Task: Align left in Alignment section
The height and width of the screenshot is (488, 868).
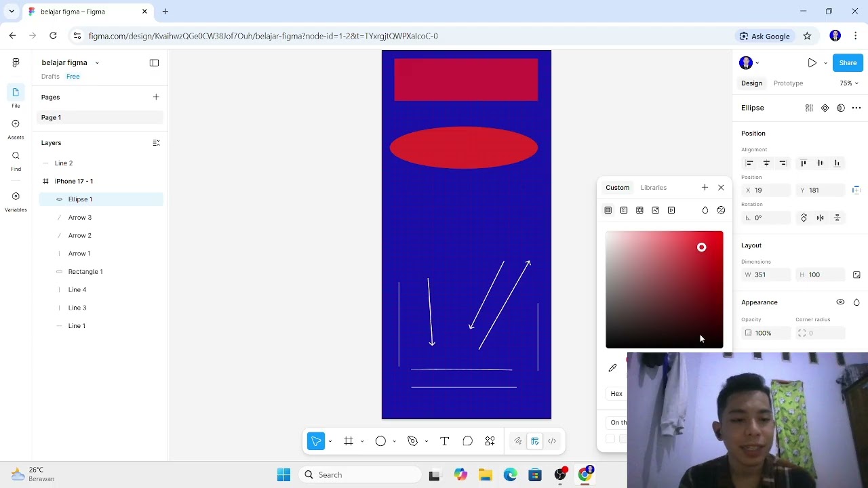Action: click(749, 163)
